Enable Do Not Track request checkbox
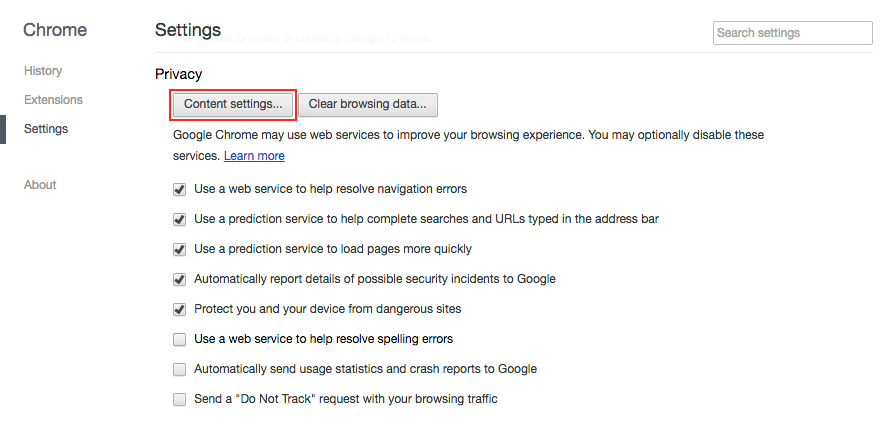Image resolution: width=895 pixels, height=434 pixels. point(179,399)
